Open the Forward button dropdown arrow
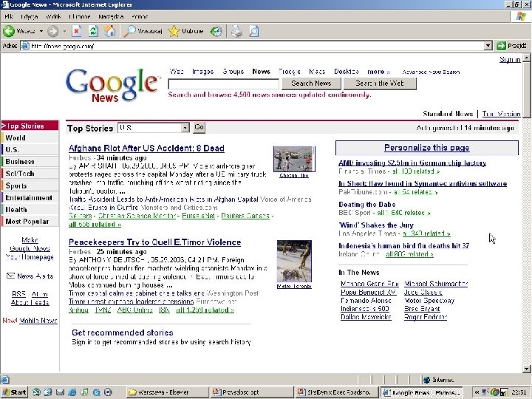The image size is (532, 399). pyautogui.click(x=64, y=31)
